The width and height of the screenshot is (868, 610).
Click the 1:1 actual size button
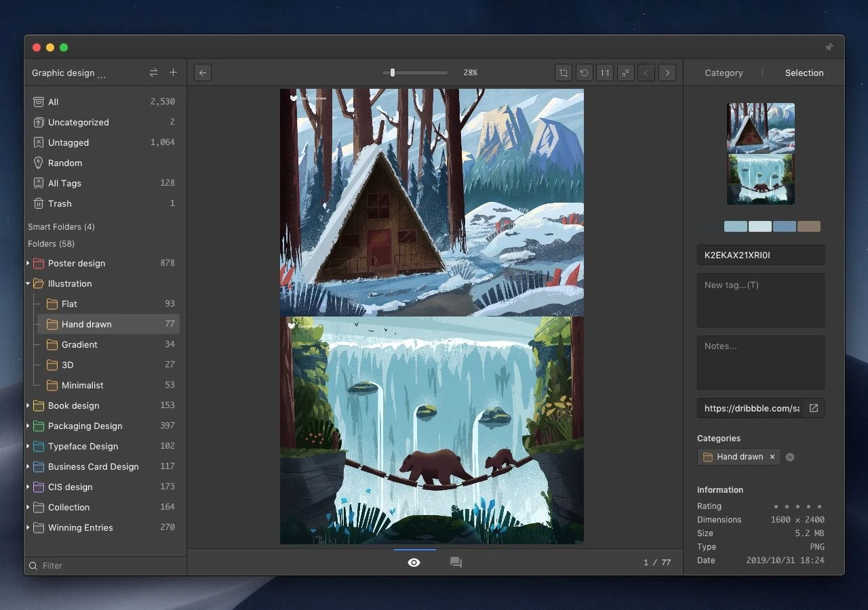tap(605, 73)
